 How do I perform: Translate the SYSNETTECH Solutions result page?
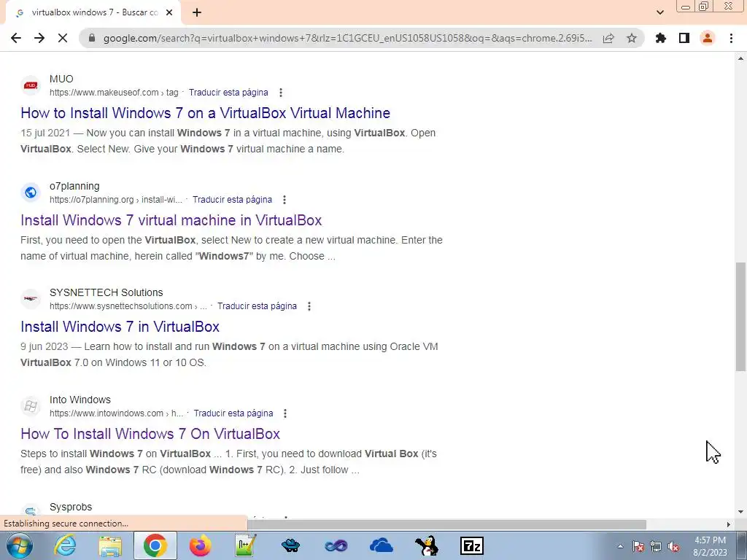[257, 306]
